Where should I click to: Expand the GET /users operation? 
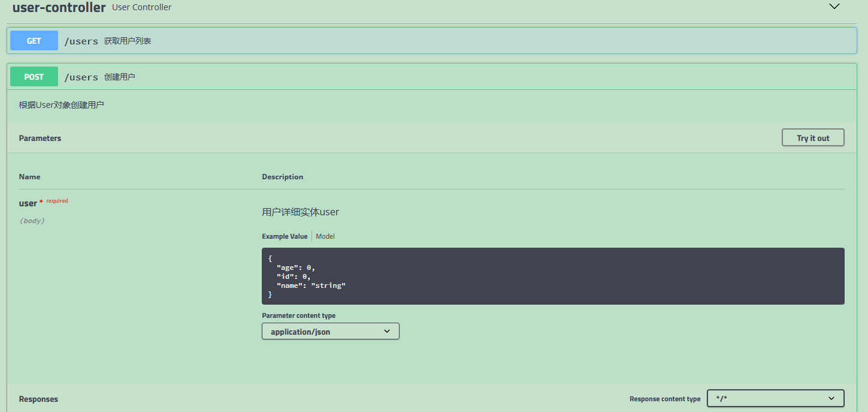pyautogui.click(x=432, y=41)
